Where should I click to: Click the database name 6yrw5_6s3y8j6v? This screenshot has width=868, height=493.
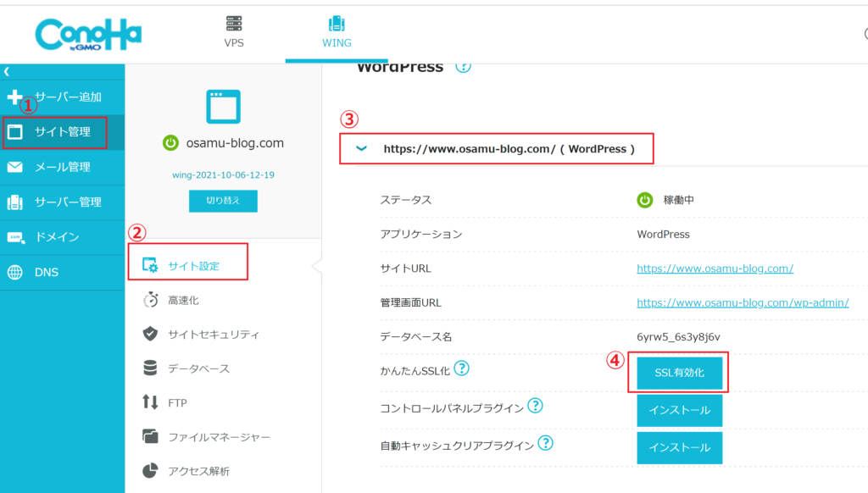[678, 337]
